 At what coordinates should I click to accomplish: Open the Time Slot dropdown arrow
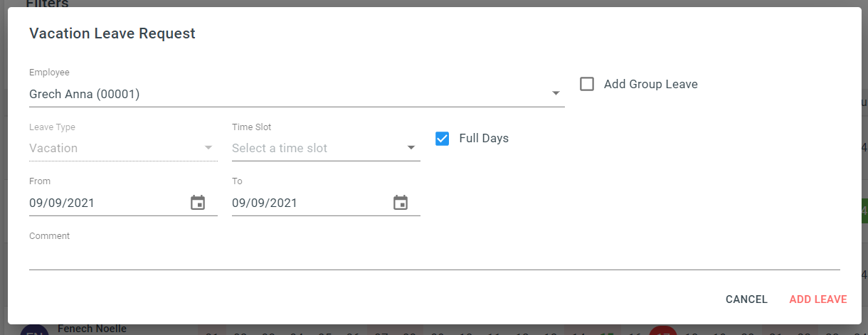[411, 148]
